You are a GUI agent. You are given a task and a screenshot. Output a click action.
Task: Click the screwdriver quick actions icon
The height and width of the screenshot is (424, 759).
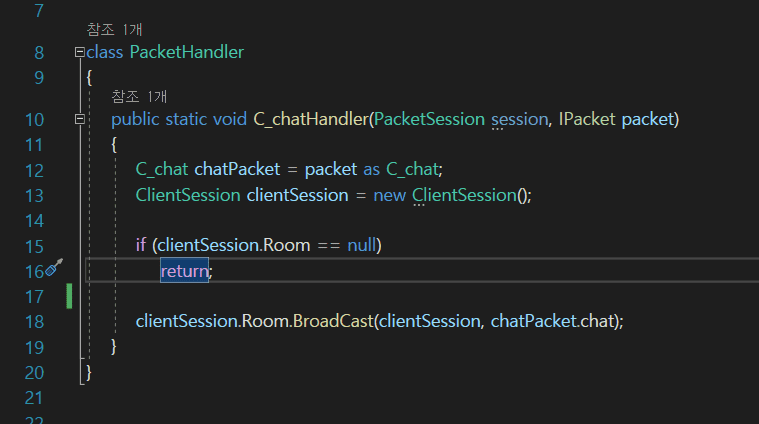(54, 267)
